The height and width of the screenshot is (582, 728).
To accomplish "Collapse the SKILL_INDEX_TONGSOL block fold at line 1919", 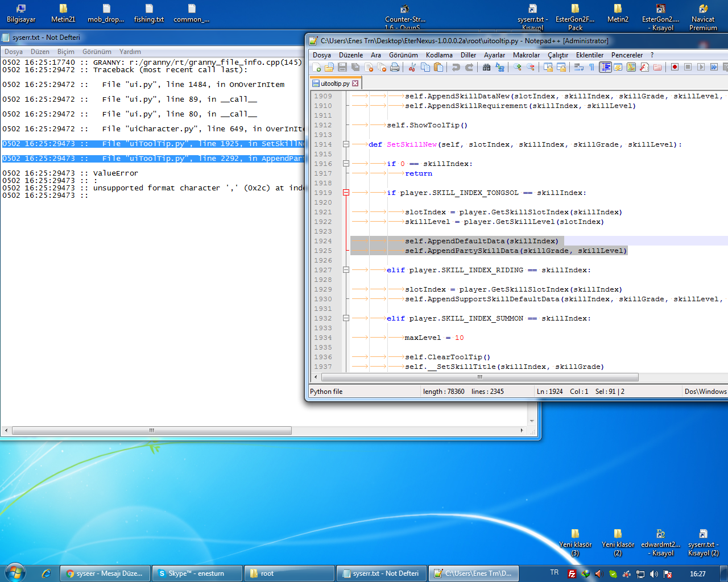I will pyautogui.click(x=346, y=193).
